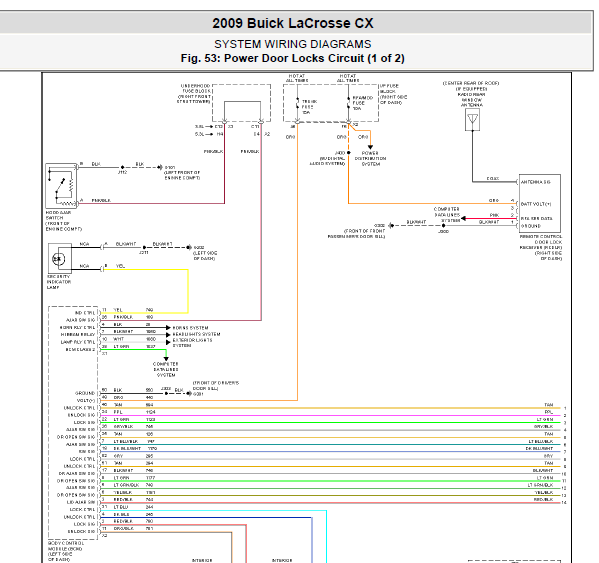This screenshot has height=563, width=599.
Task: Click the COAX wire label
Action: (x=493, y=178)
